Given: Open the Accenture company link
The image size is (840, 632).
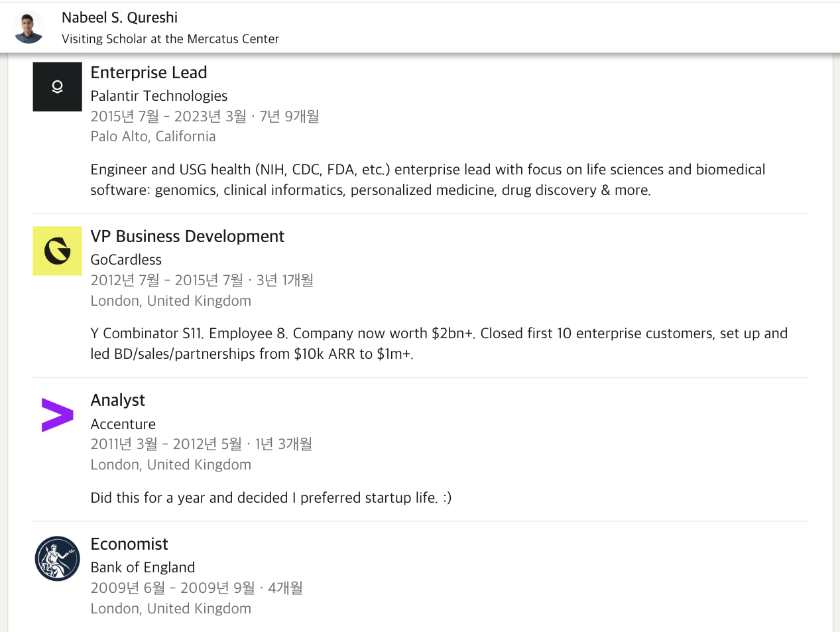Looking at the screenshot, I should tap(123, 424).
